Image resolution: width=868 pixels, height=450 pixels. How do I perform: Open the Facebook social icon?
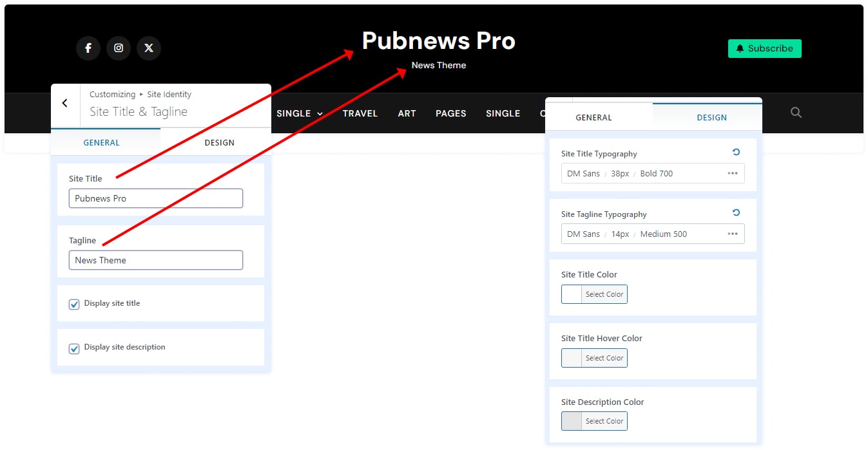(88, 48)
